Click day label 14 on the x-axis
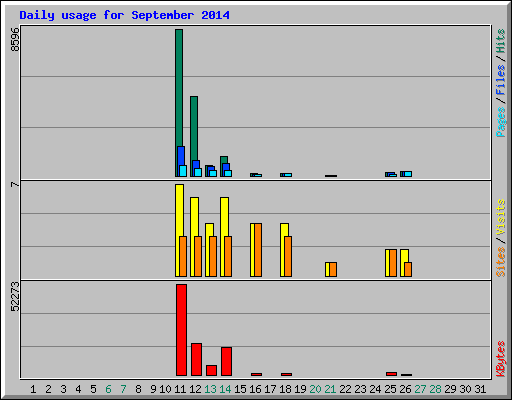Viewport: 512px width, 400px height. [225, 389]
